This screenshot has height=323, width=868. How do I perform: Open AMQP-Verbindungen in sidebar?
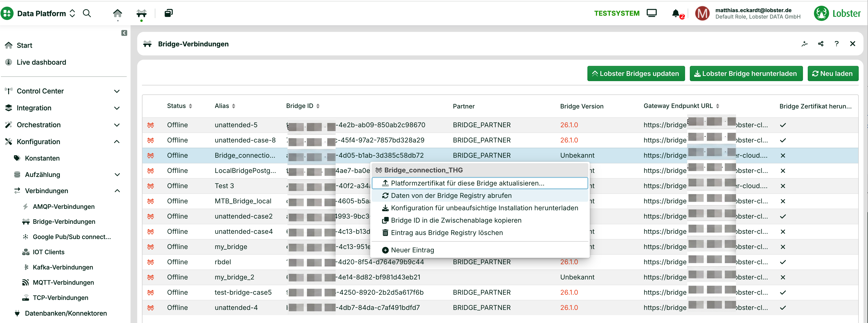[x=63, y=207]
